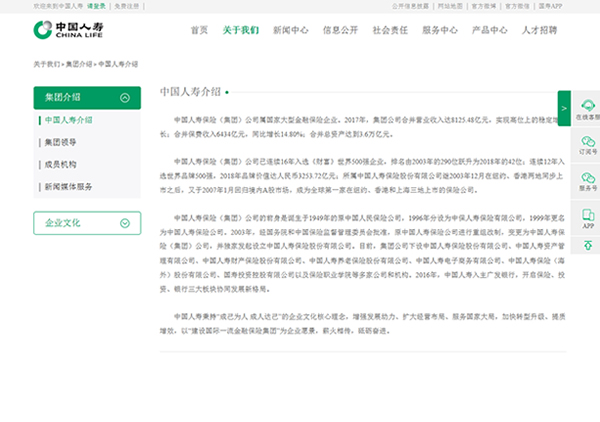Select 关于我们 in main navigation
Screen dimensions: 600x422
241,30
